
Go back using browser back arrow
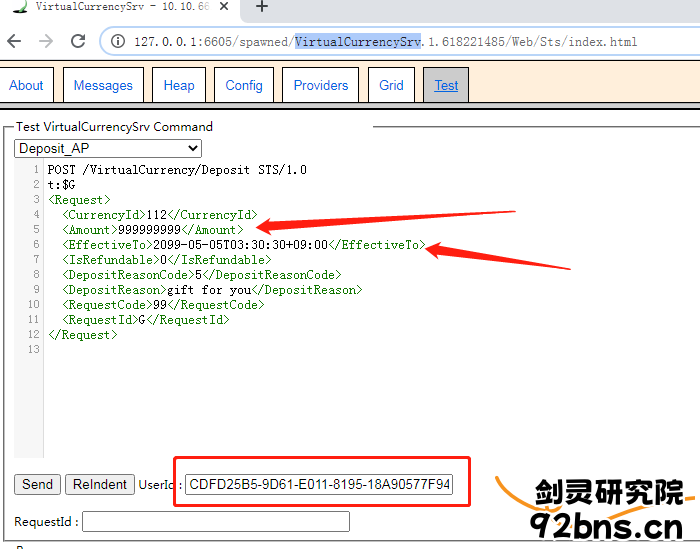click(x=14, y=42)
